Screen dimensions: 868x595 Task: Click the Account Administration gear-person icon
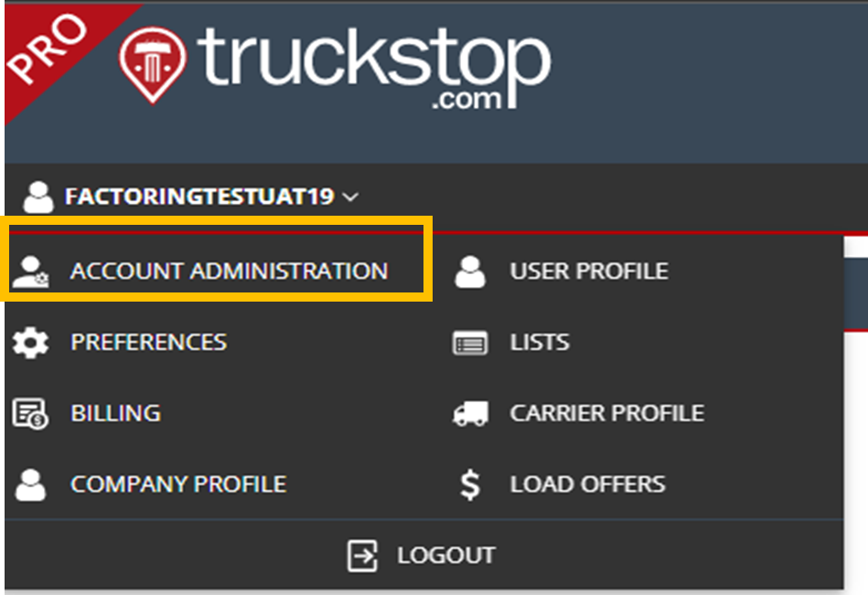[x=29, y=271]
